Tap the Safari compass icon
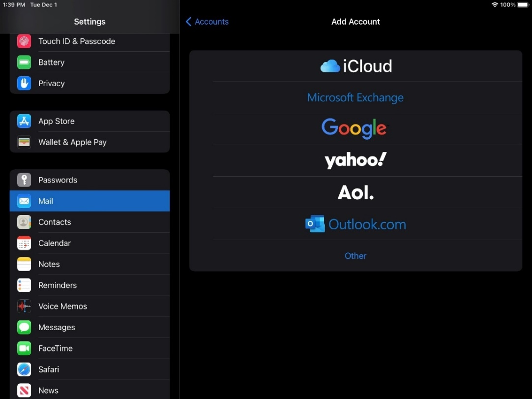The image size is (532, 399). 24,369
